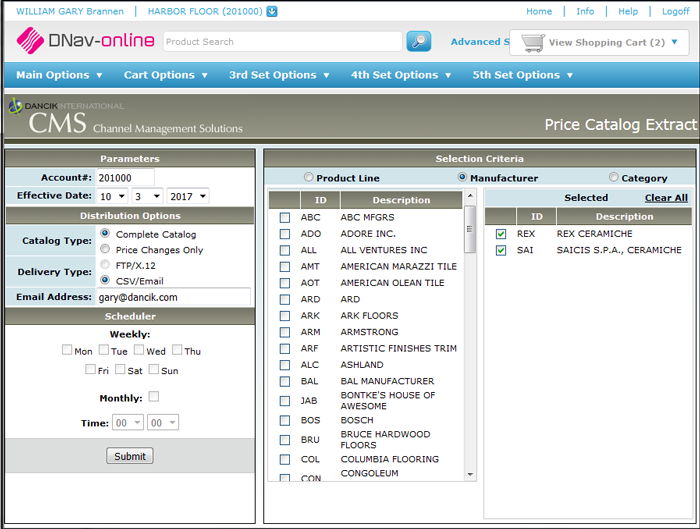
Task: Click the Email Address input field
Action: [172, 297]
